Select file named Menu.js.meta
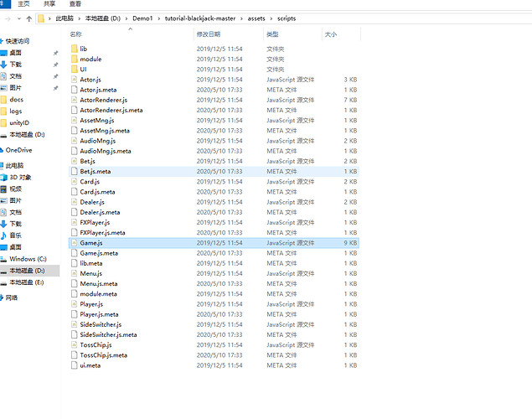Image resolution: width=532 pixels, height=419 pixels. tap(99, 283)
